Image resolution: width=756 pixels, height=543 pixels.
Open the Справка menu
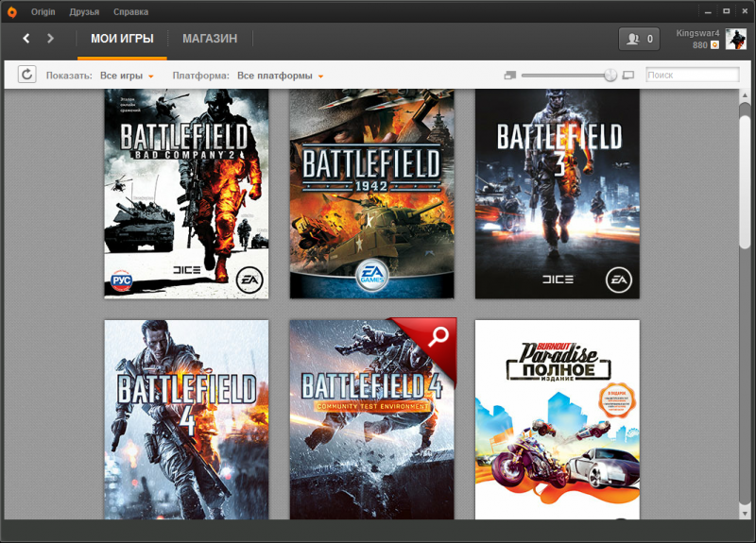point(129,11)
